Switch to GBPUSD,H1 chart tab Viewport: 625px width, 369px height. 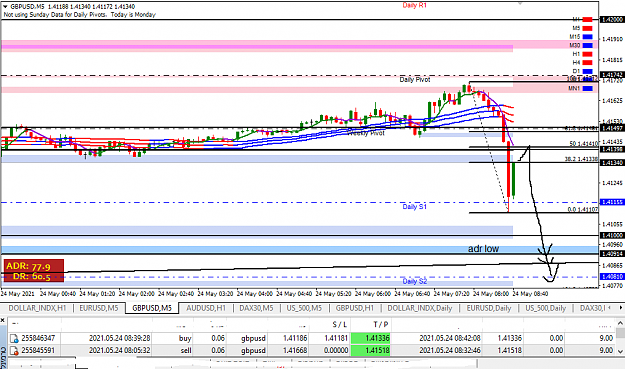(x=354, y=308)
